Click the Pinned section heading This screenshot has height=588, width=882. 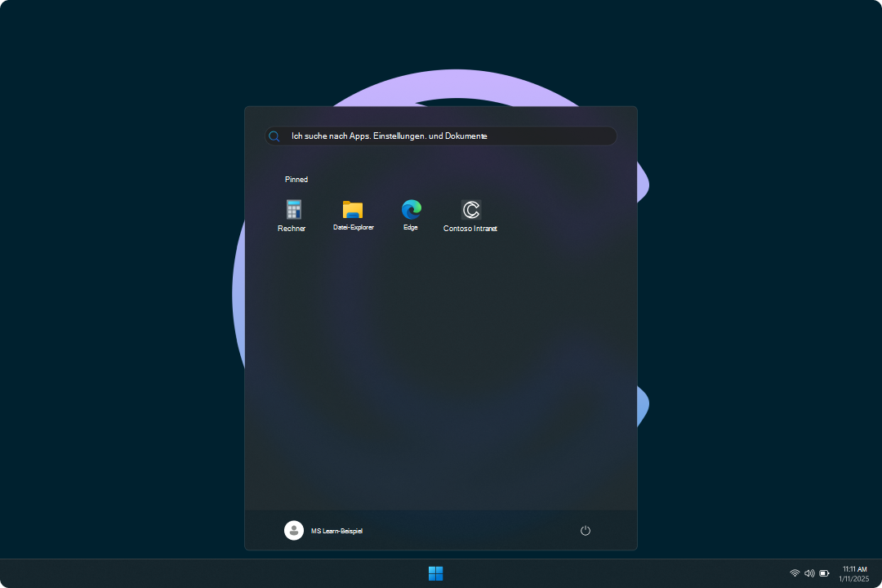tap(296, 179)
